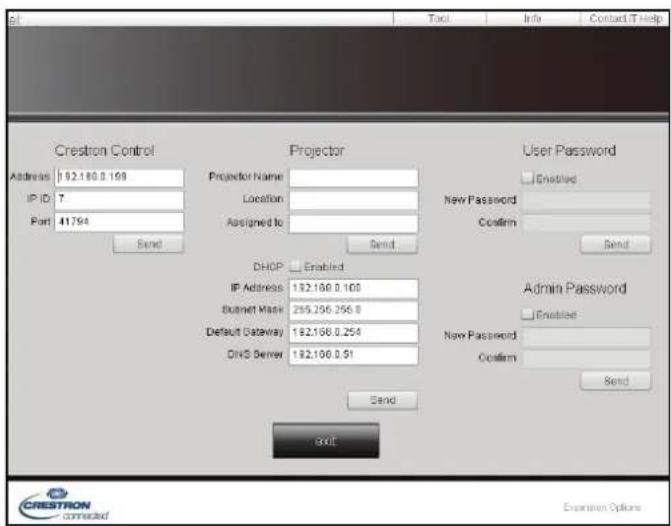
Task: Click Admin Password New Password field
Action: point(586,336)
